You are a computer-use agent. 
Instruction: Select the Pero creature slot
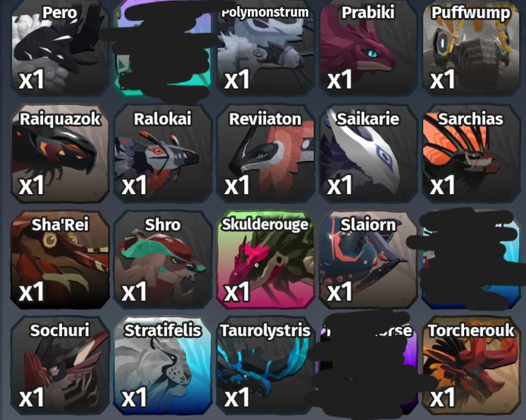click(x=60, y=47)
